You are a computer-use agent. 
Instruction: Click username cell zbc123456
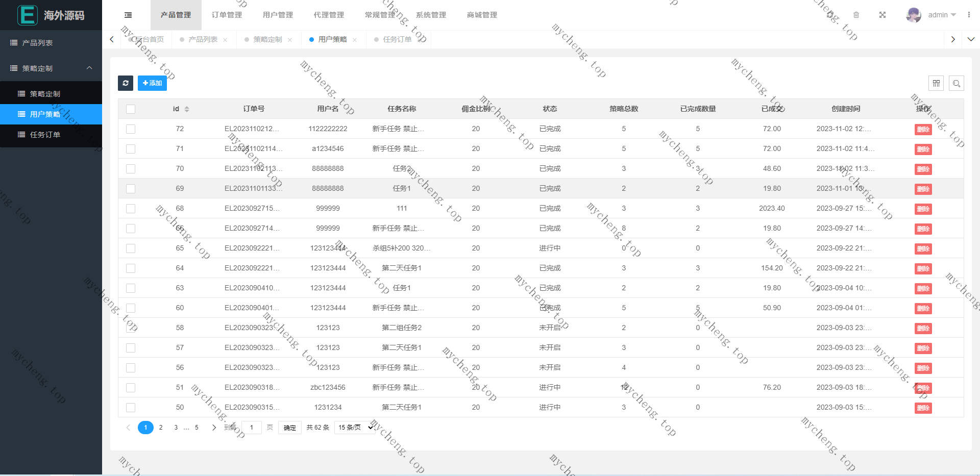tap(328, 388)
